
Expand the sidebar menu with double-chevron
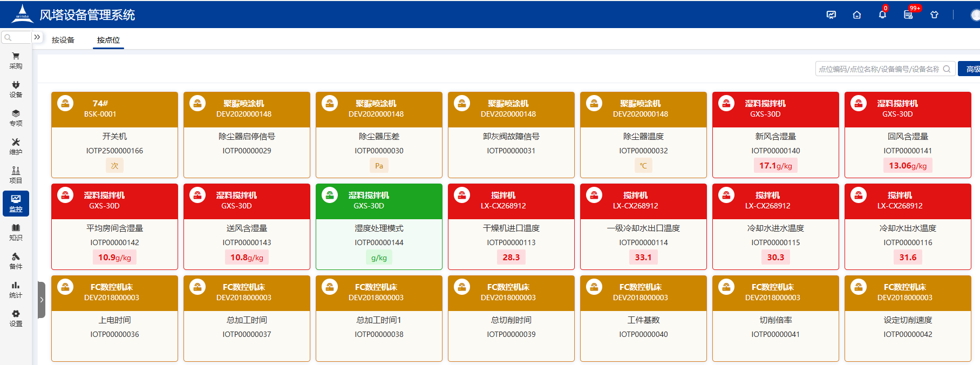click(37, 37)
